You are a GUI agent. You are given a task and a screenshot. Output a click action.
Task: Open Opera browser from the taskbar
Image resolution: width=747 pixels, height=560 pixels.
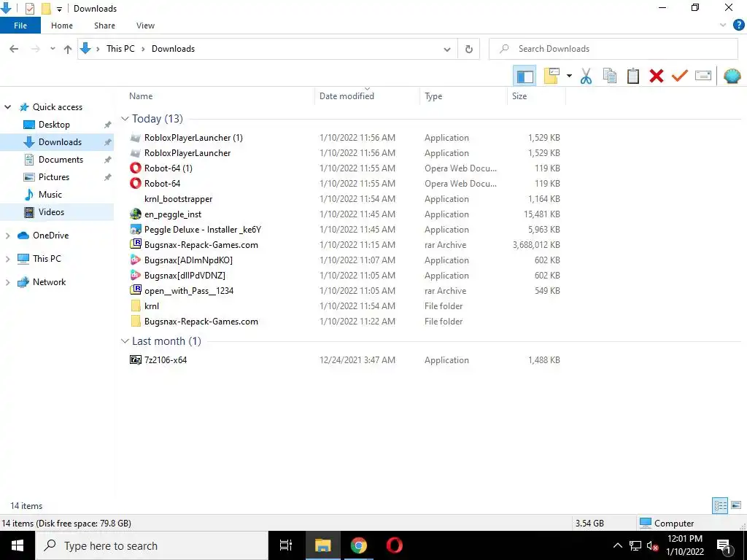[394, 545]
